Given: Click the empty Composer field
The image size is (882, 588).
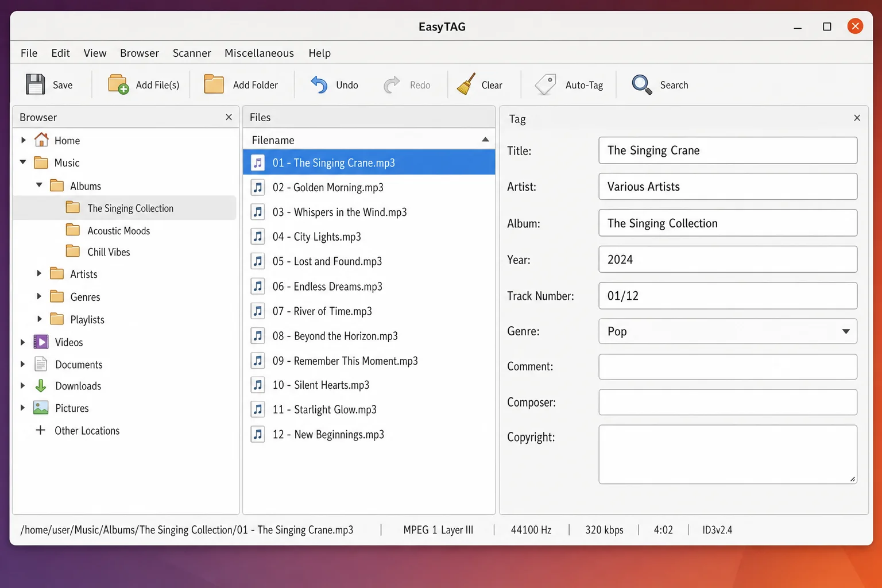Looking at the screenshot, I should click(x=728, y=402).
